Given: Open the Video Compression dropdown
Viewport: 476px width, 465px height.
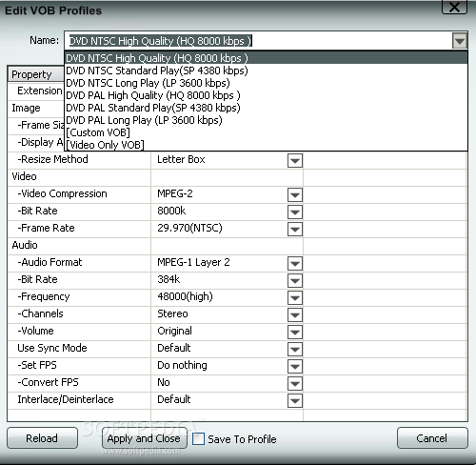Looking at the screenshot, I should [295, 194].
